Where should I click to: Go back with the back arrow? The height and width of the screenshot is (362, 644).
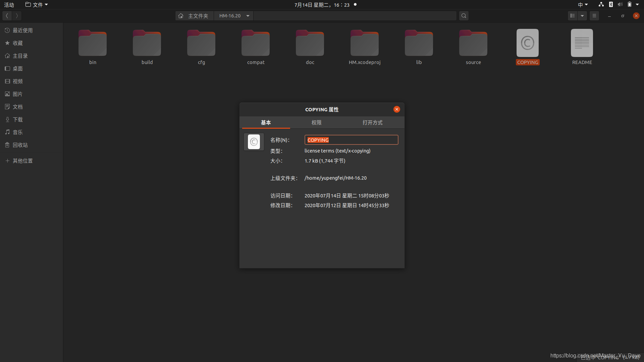coord(7,16)
